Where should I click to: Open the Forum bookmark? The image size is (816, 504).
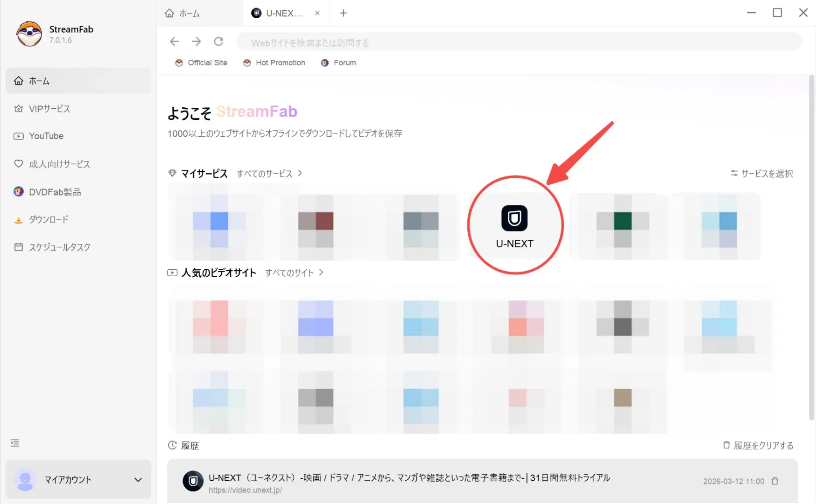click(x=338, y=63)
